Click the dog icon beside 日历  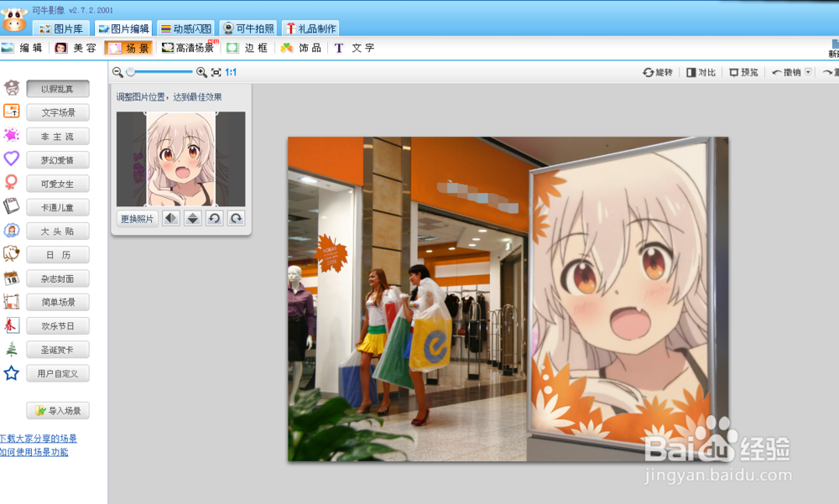coord(11,253)
